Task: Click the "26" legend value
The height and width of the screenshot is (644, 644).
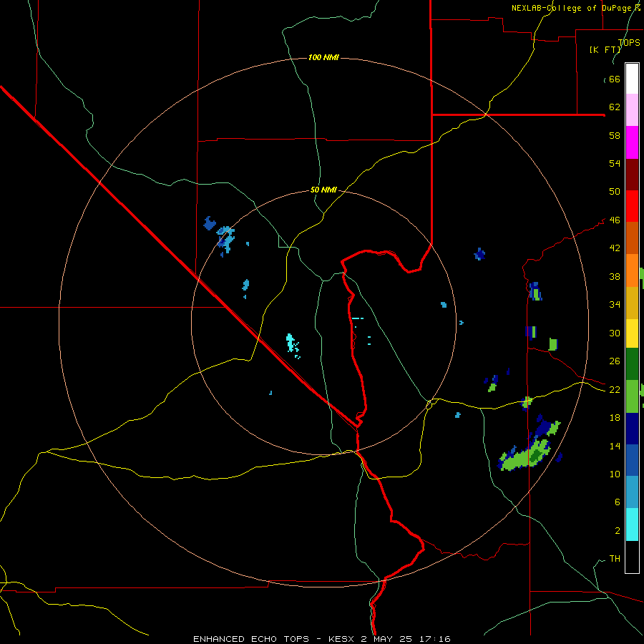Action: tap(615, 361)
